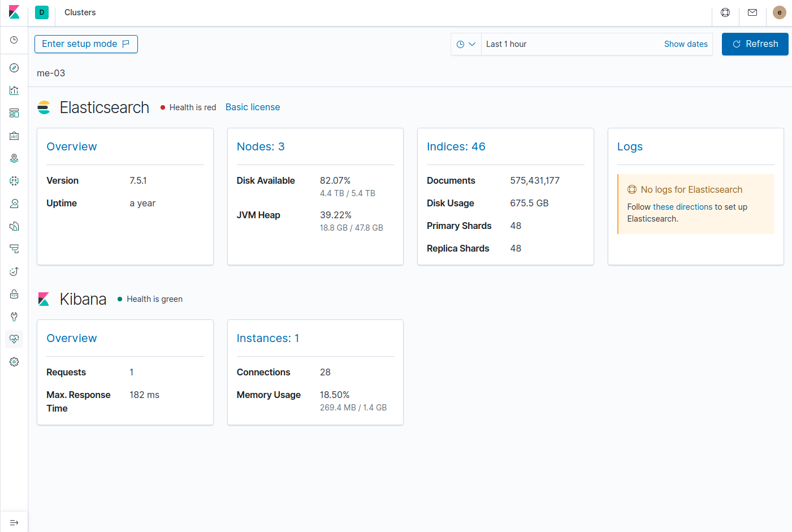Open Management gear icon in sidebar

(14, 362)
